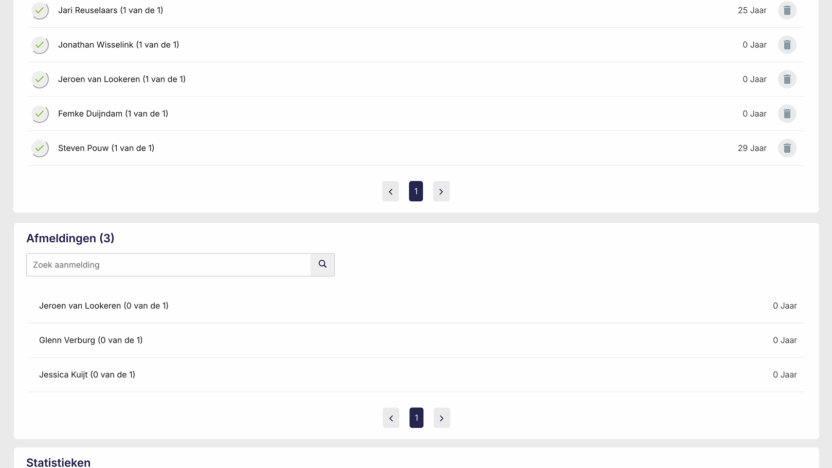Click trash icon for Jonathan Wisselink
The height and width of the screenshot is (468, 832).
tap(787, 45)
